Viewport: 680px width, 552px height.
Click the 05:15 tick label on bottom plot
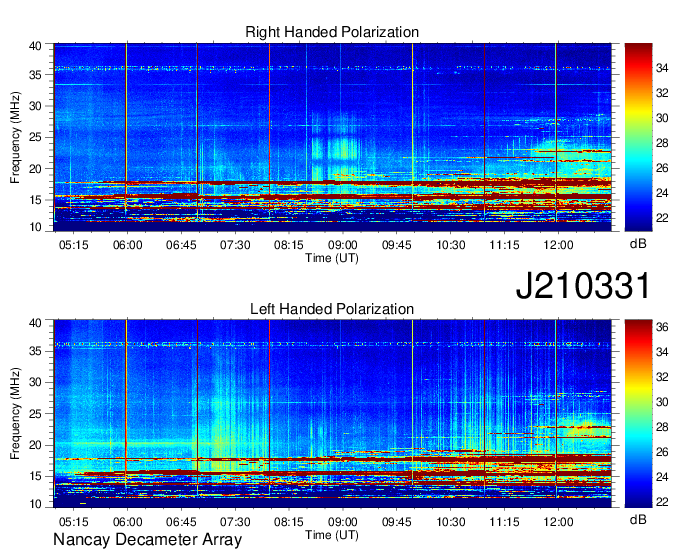tap(73, 522)
